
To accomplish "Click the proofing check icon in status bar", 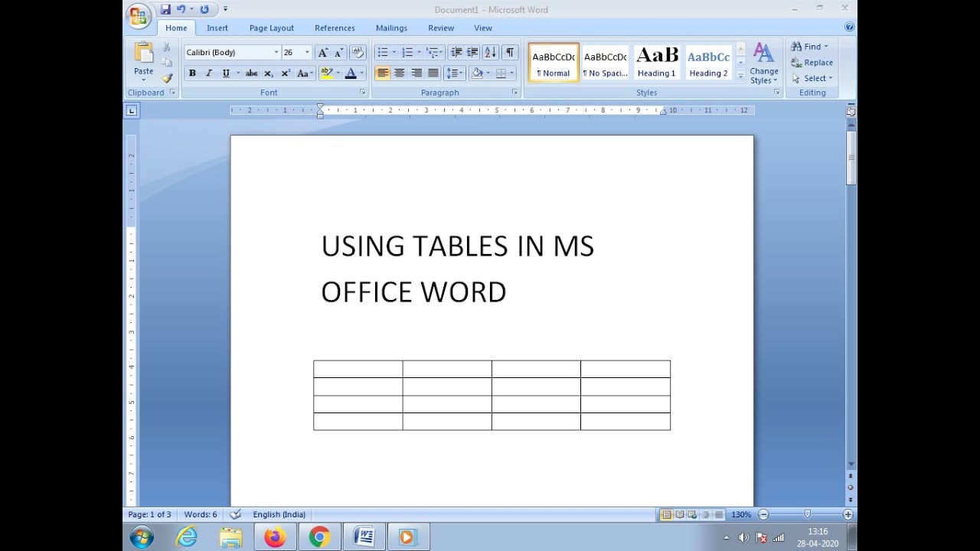I will [x=236, y=514].
